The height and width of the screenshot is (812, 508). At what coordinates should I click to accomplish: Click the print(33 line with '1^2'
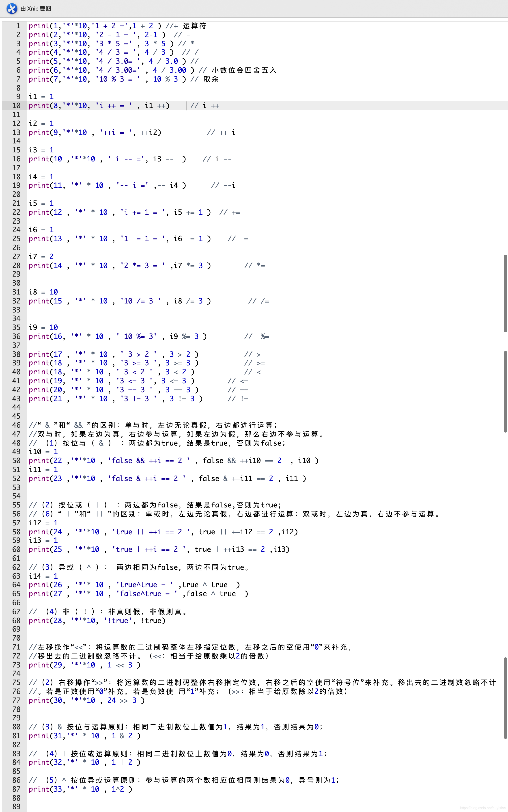[x=81, y=789]
